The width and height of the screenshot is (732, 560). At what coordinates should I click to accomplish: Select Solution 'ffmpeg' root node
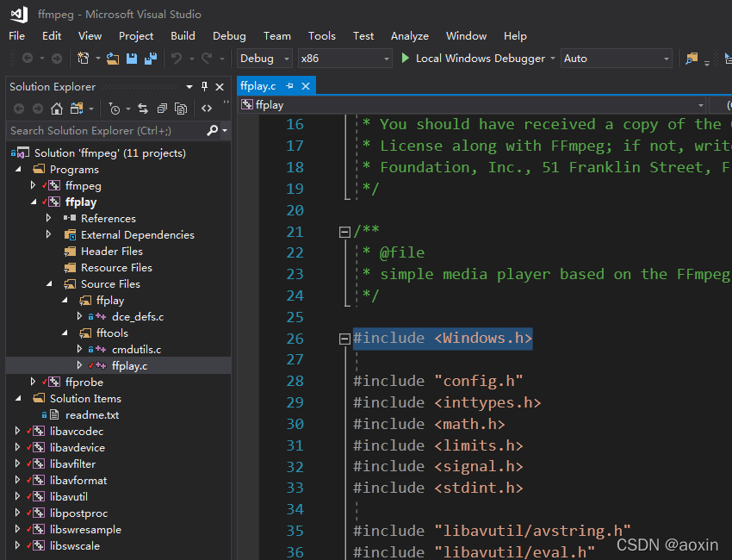pyautogui.click(x=109, y=153)
